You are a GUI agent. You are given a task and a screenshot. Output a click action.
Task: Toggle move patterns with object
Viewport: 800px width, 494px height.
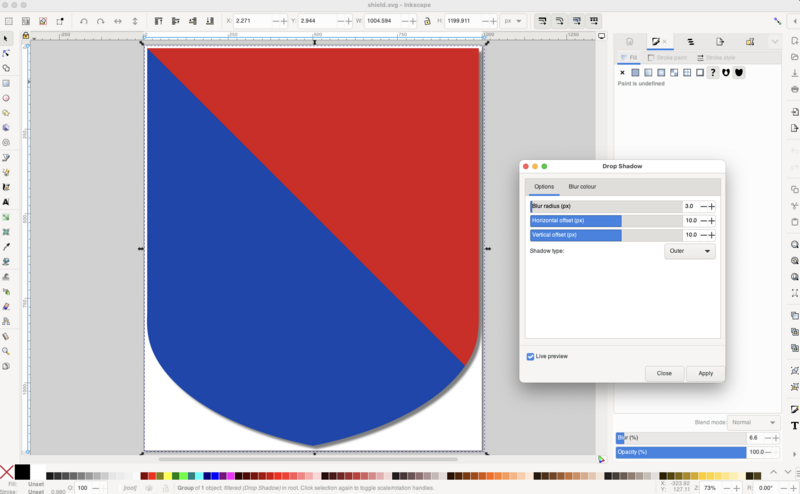pyautogui.click(x=594, y=21)
